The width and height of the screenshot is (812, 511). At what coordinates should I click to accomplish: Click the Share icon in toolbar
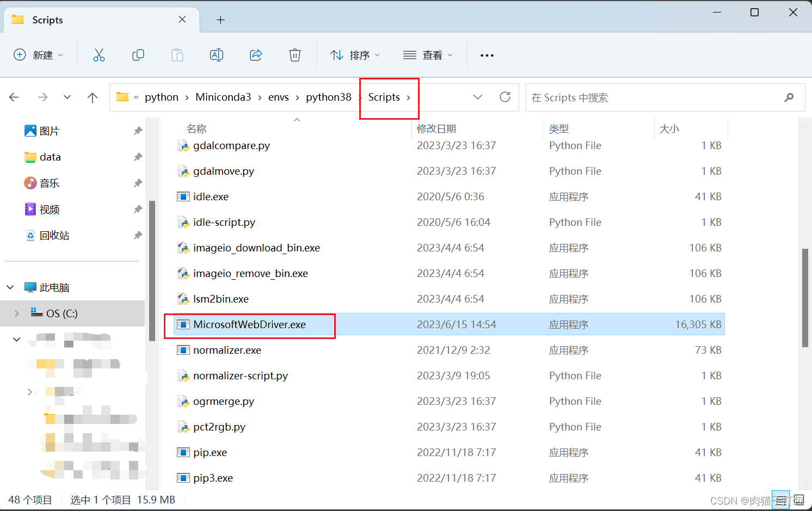click(x=256, y=55)
